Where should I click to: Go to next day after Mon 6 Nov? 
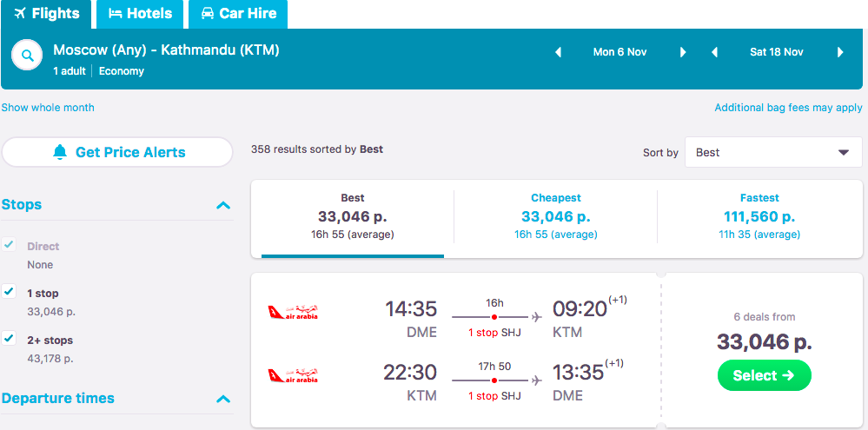point(683,52)
